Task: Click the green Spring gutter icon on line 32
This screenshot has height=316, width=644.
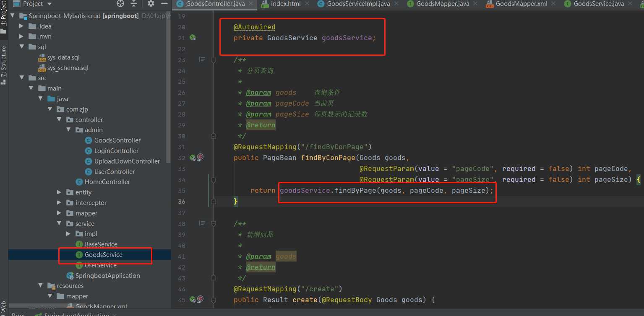Action: (192, 158)
